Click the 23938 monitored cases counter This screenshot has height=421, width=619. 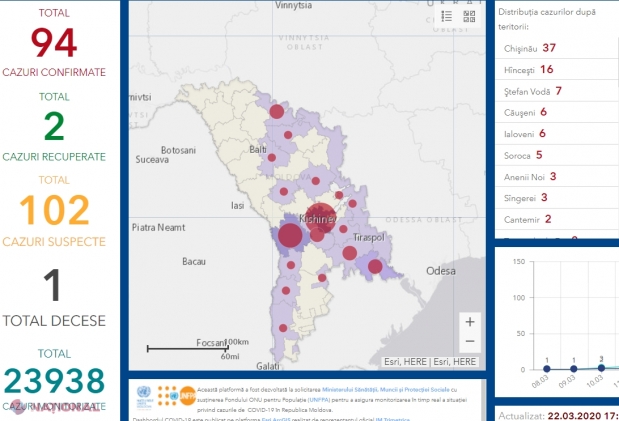[x=54, y=381]
